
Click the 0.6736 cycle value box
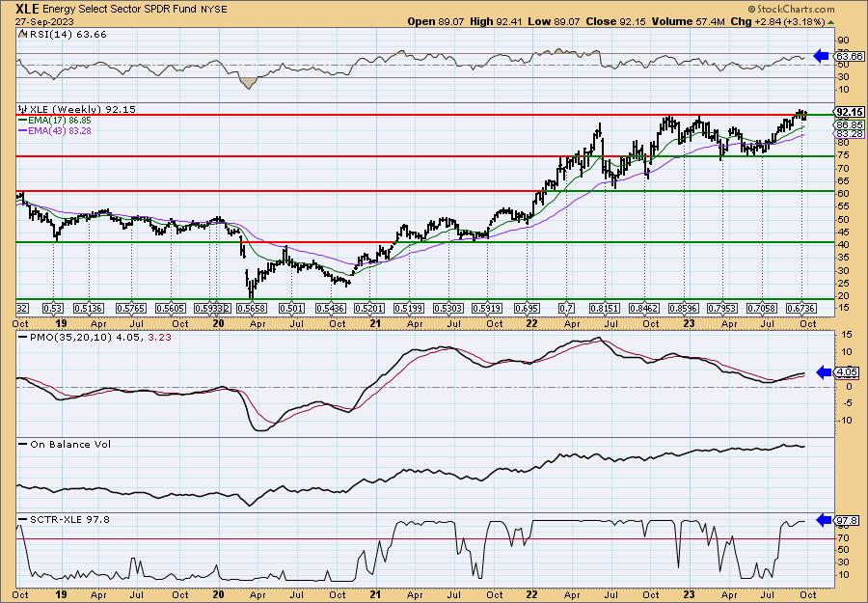pyautogui.click(x=801, y=308)
